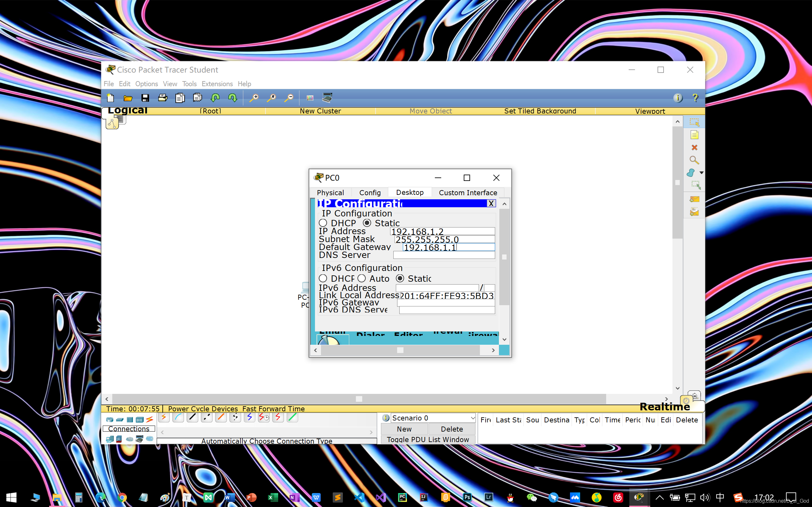Select Auto radio in IPv6 Configuration
The image size is (812, 507).
(362, 279)
